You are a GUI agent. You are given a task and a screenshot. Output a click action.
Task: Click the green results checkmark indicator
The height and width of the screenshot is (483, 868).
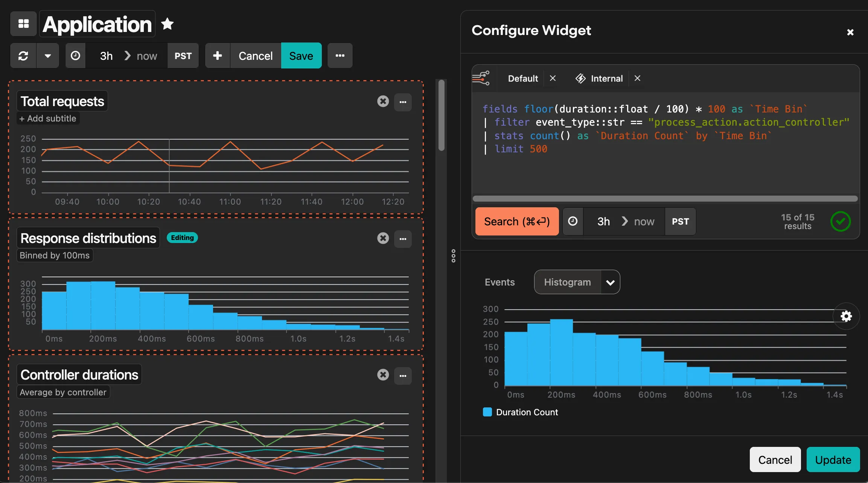coord(841,221)
